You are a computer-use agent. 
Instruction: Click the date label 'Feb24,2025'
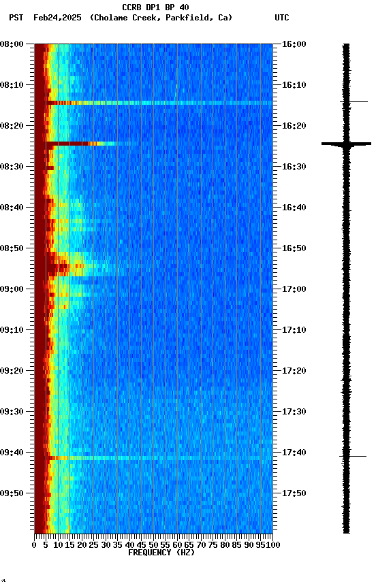(x=57, y=18)
